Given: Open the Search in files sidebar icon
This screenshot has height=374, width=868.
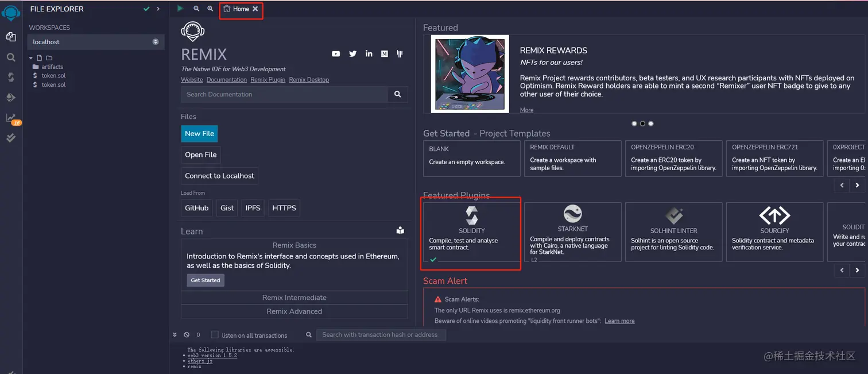Looking at the screenshot, I should tap(11, 57).
